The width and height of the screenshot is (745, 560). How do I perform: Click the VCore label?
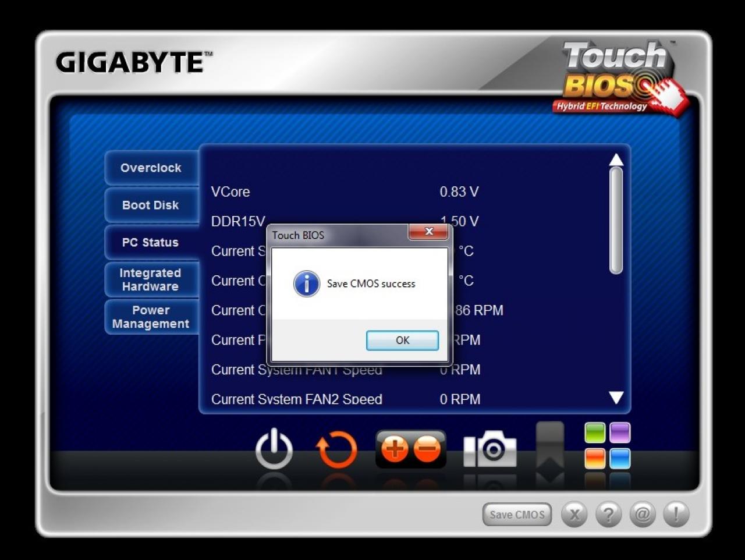230,192
